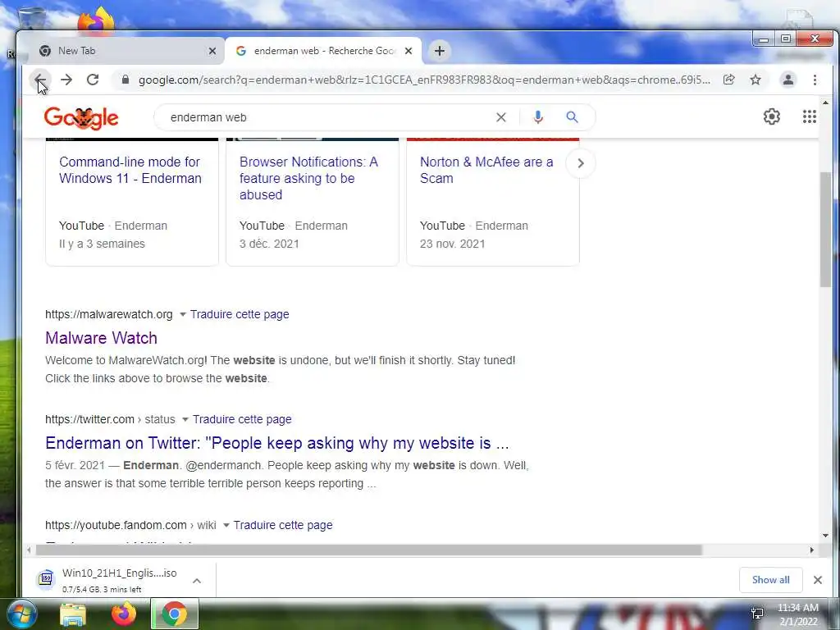Click the padlock site info icon
This screenshot has height=630, width=840.
126,80
